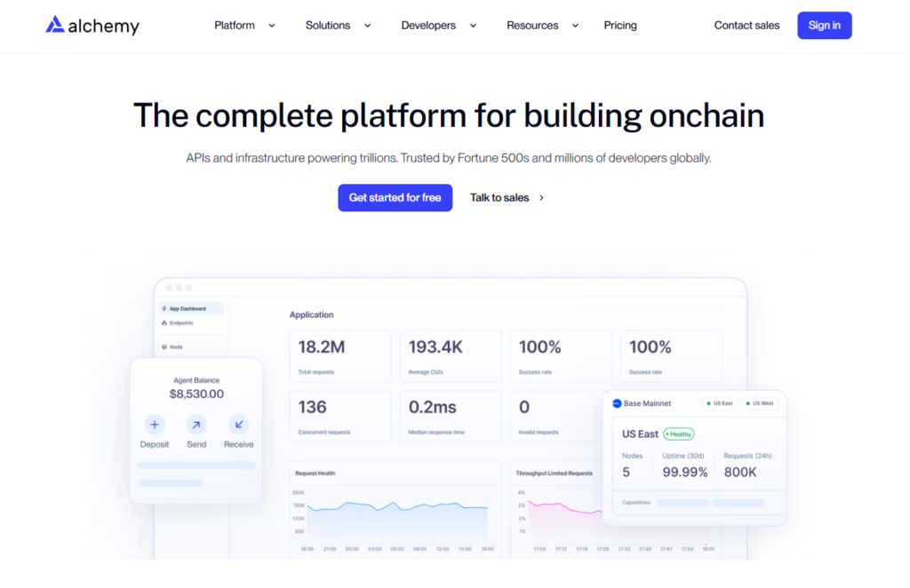Click the arrow beside Talk to sales
Screen dimensions: 910x588
pos(541,198)
